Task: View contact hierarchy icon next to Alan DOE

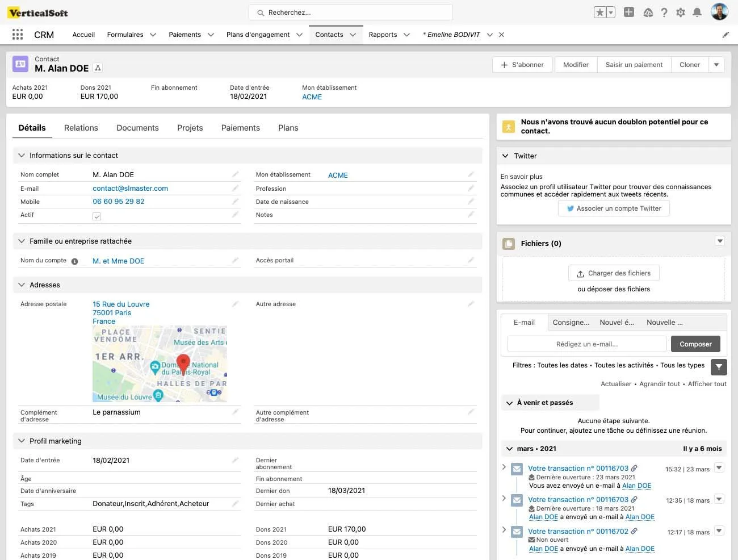Action: coord(98,68)
